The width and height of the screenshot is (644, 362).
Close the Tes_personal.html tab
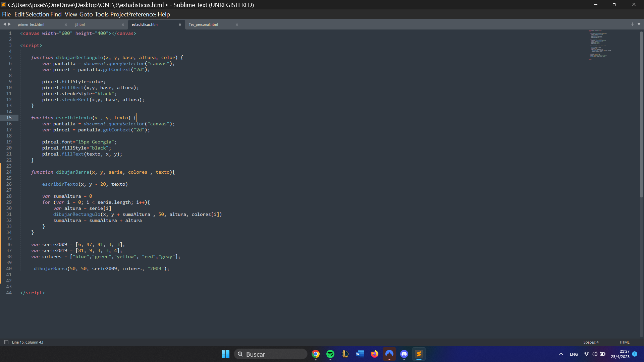click(x=237, y=24)
